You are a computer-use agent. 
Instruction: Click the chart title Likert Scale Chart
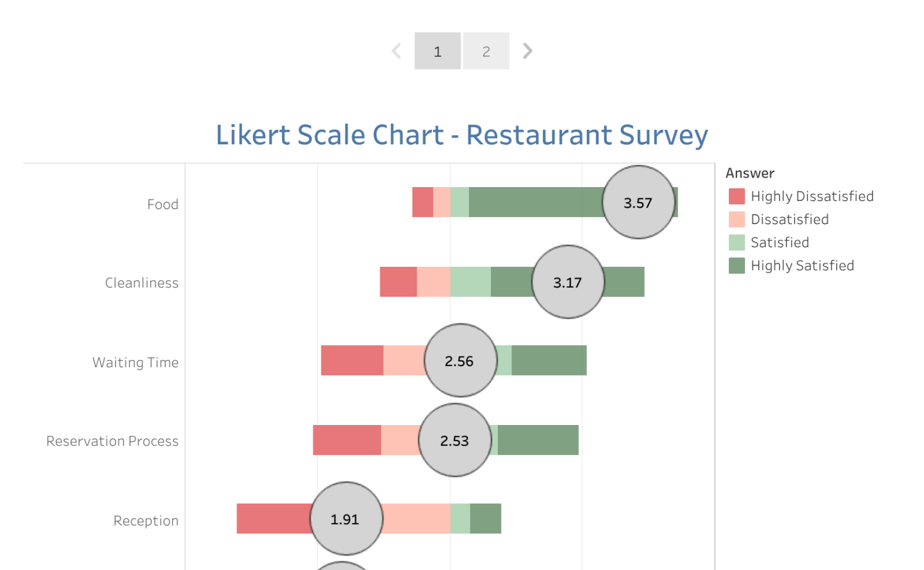[461, 134]
